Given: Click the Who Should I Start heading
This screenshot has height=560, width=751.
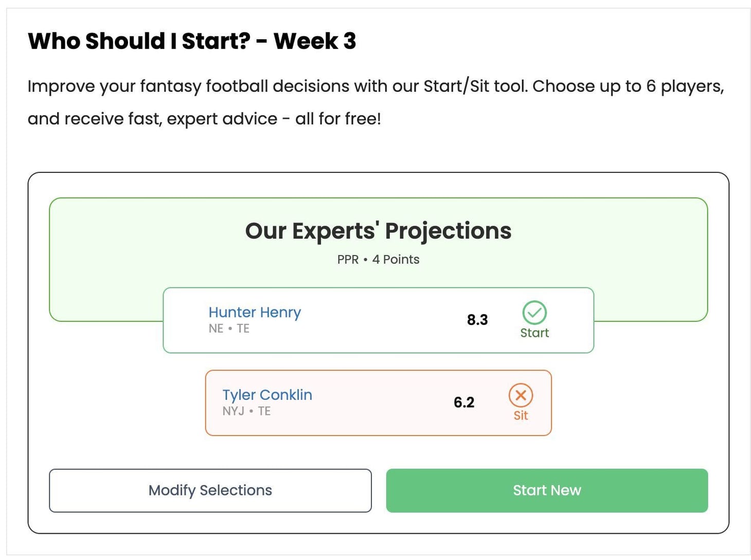Looking at the screenshot, I should point(192,41).
